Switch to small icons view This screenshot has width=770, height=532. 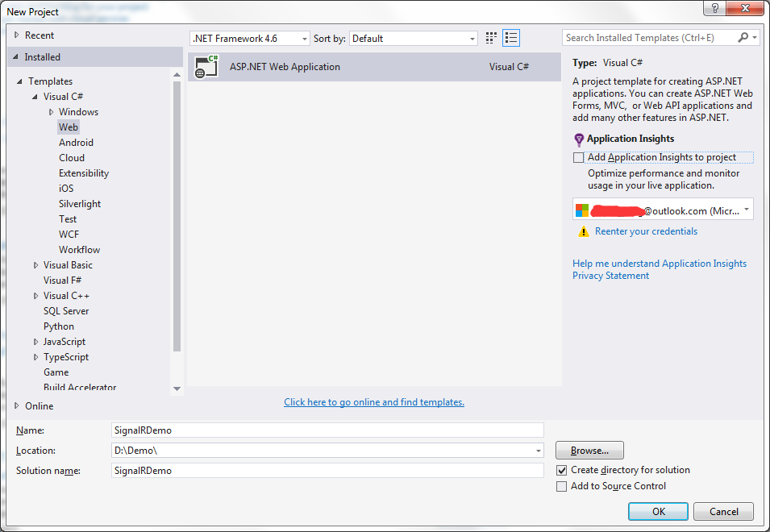[491, 38]
